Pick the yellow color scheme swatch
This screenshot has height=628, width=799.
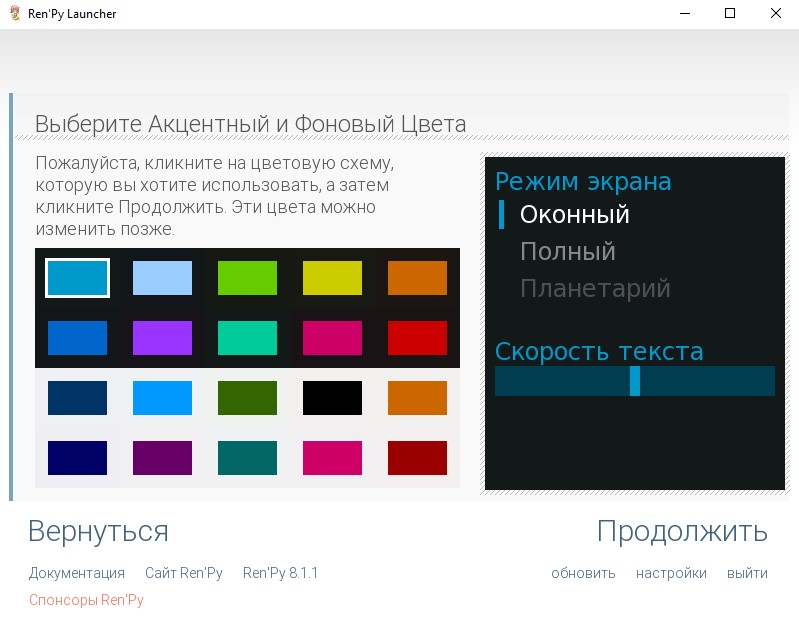click(332, 277)
